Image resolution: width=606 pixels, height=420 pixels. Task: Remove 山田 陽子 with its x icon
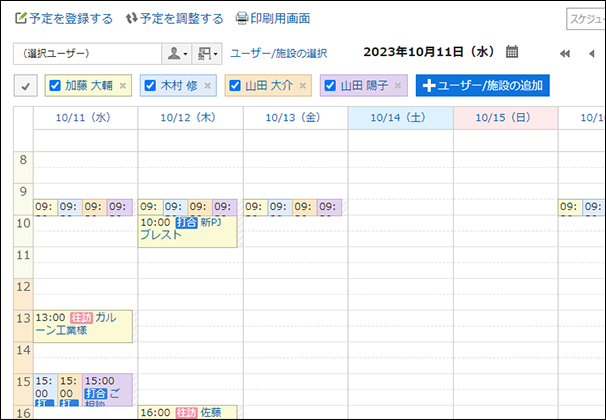click(x=398, y=86)
